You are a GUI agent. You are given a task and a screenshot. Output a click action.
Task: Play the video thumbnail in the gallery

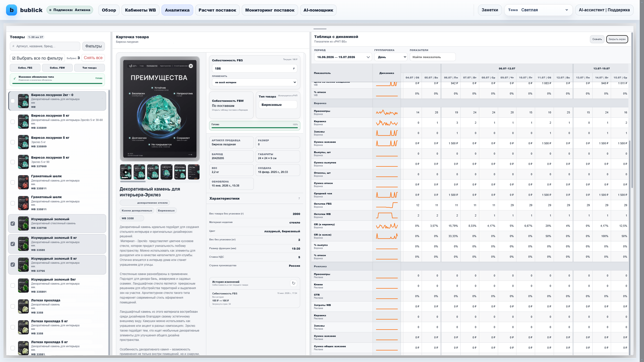point(126,172)
